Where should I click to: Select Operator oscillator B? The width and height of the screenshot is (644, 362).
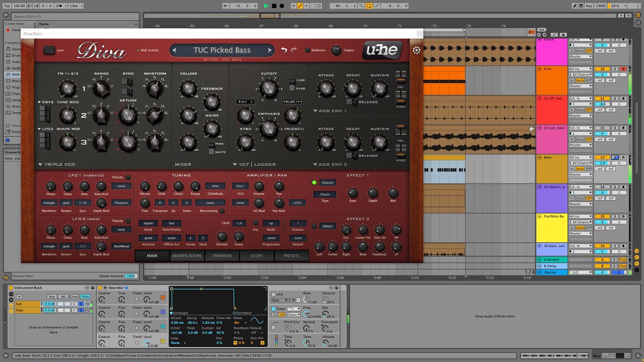point(163,326)
